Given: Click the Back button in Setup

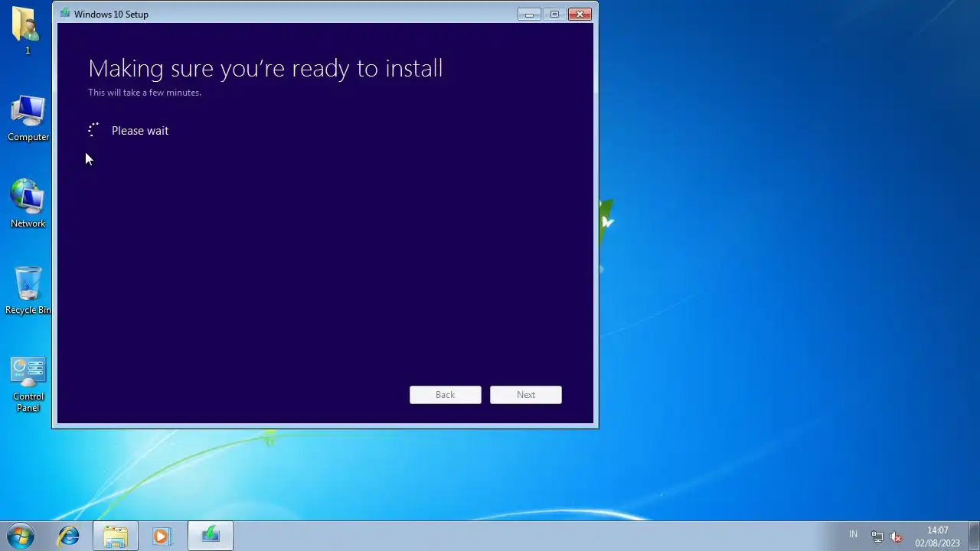Looking at the screenshot, I should coord(446,395).
